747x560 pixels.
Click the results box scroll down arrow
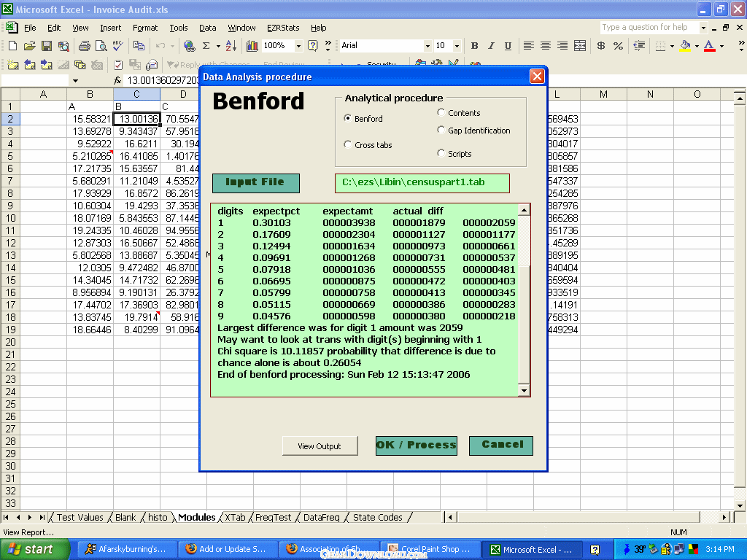coord(524,391)
